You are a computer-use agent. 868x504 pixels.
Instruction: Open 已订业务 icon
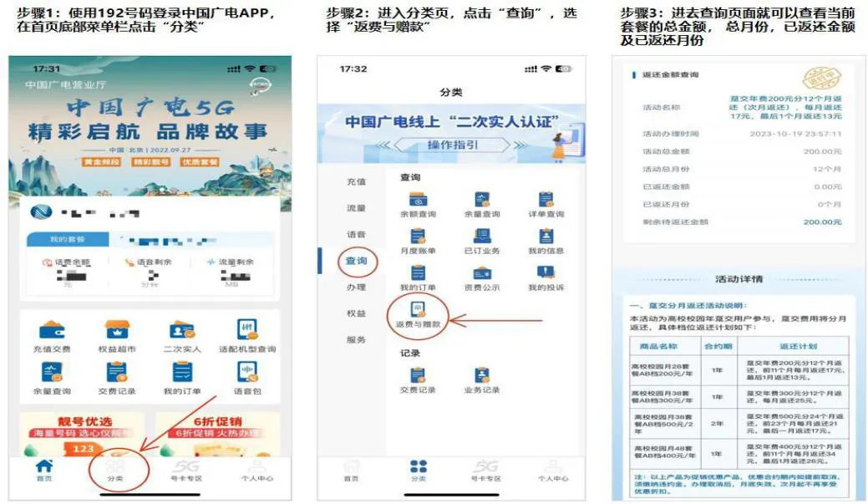tap(482, 237)
